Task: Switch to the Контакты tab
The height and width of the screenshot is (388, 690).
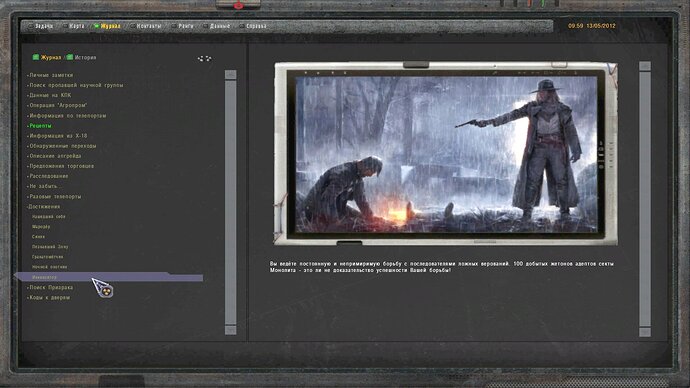Action: click(149, 26)
